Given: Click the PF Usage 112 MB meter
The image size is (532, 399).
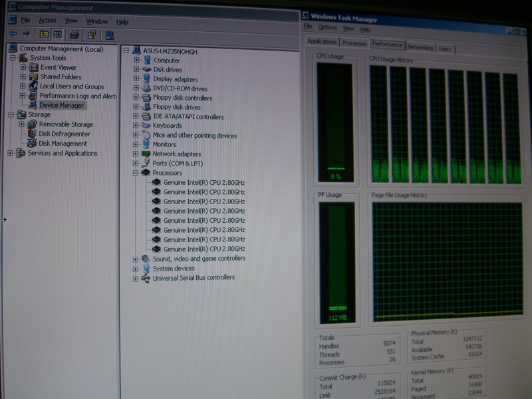Looking at the screenshot, I should point(337,263).
